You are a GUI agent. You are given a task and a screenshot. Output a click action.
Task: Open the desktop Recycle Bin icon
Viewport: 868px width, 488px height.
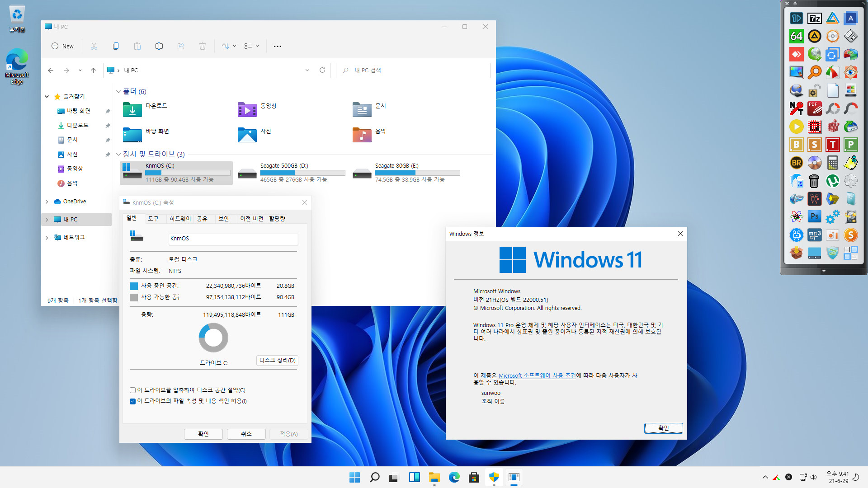(17, 19)
